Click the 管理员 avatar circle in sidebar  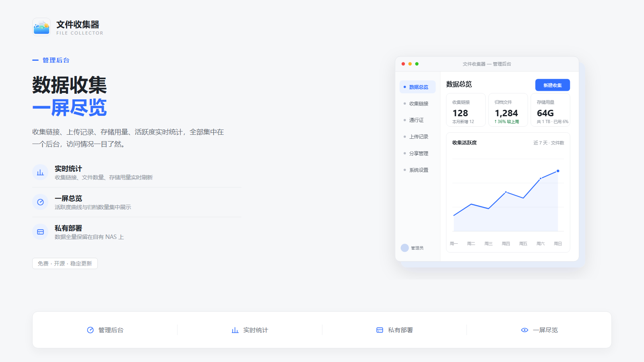(405, 248)
